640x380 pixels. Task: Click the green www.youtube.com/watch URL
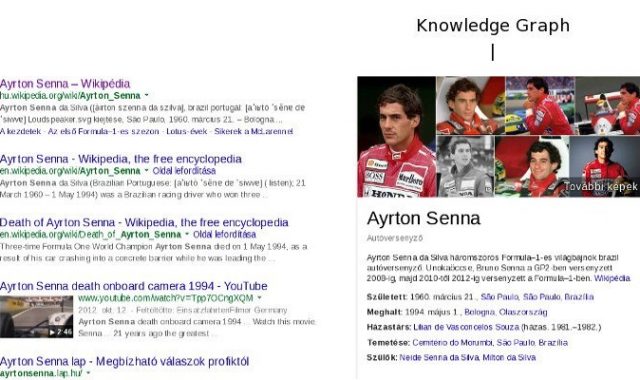(x=166, y=298)
